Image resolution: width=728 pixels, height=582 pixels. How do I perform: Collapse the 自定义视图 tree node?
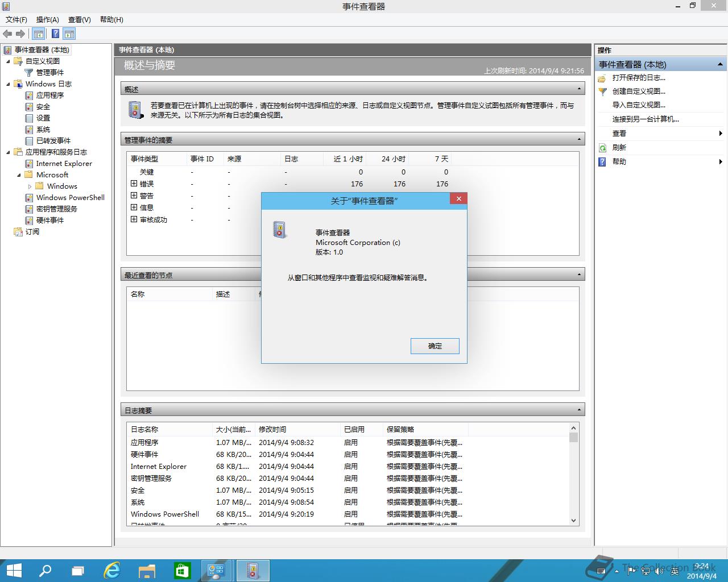tap(8, 61)
